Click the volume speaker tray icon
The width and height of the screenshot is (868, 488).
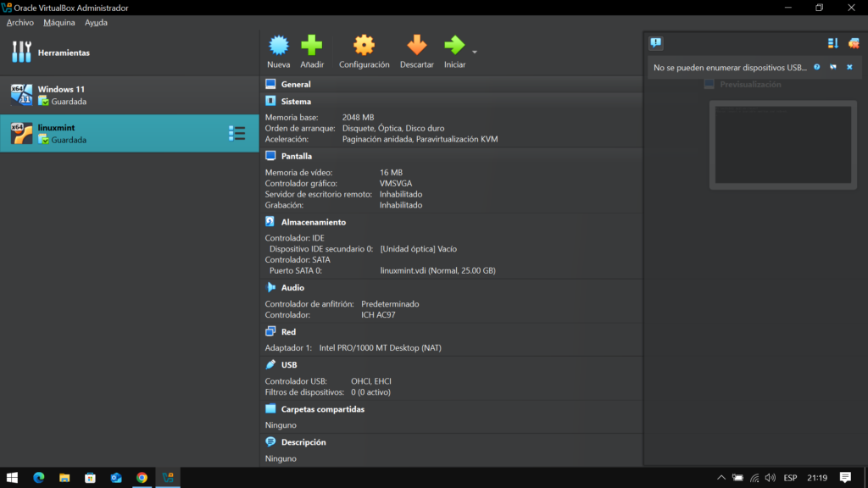(770, 478)
